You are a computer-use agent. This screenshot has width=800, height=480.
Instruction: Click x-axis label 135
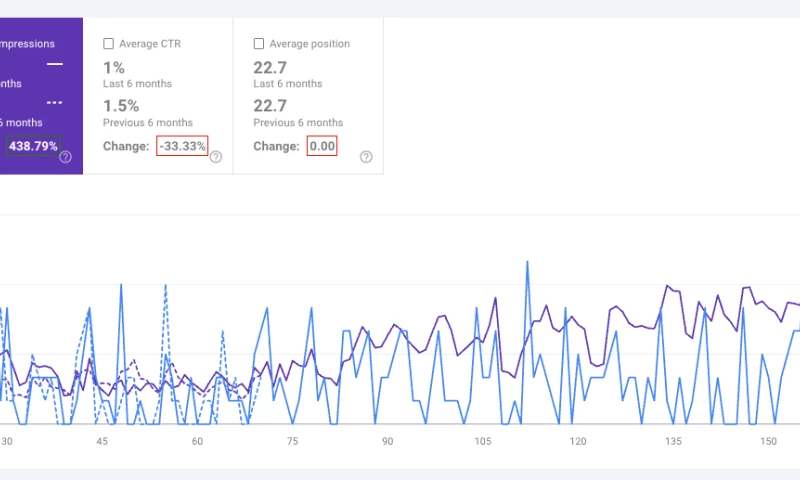[673, 441]
